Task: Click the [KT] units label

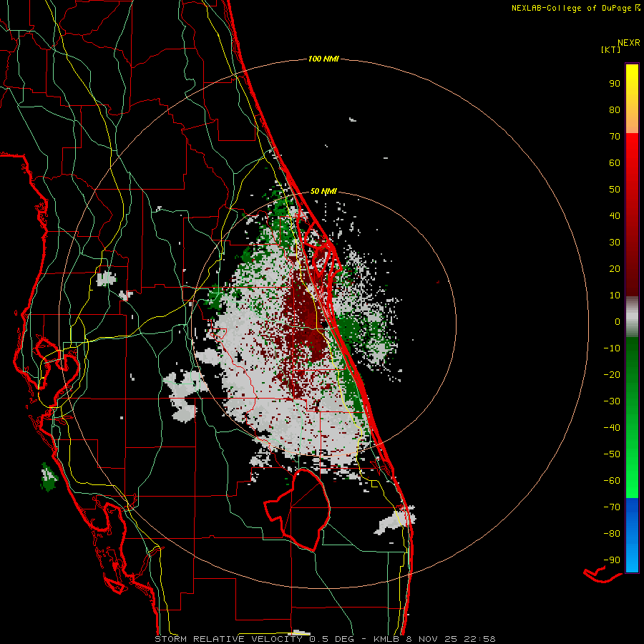Action: (611, 49)
